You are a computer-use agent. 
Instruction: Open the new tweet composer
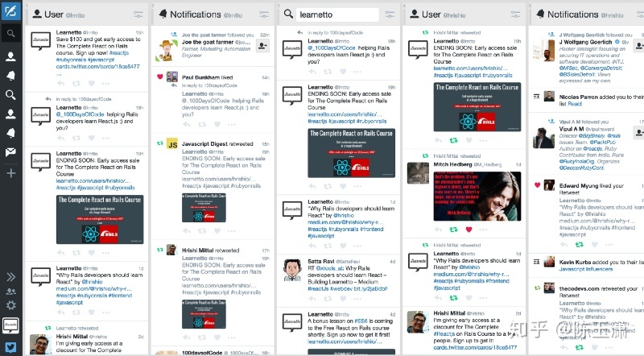pyautogui.click(x=10, y=10)
